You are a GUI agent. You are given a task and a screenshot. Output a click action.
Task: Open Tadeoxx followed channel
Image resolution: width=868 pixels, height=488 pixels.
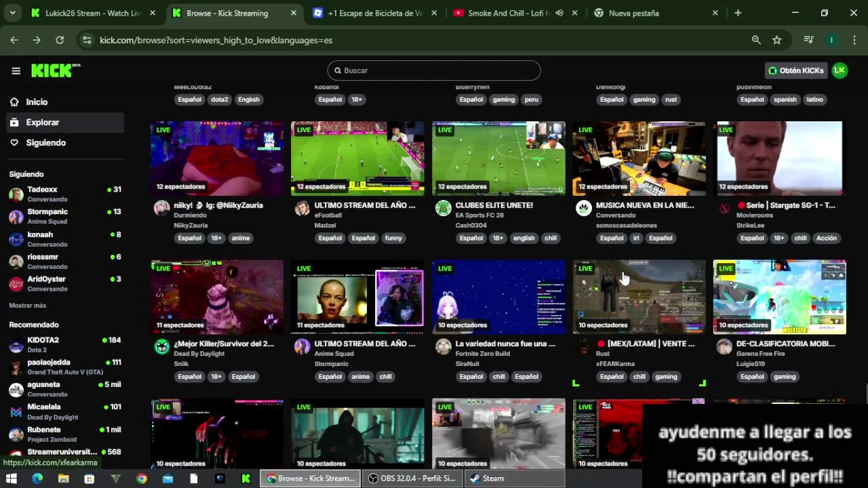pos(64,194)
